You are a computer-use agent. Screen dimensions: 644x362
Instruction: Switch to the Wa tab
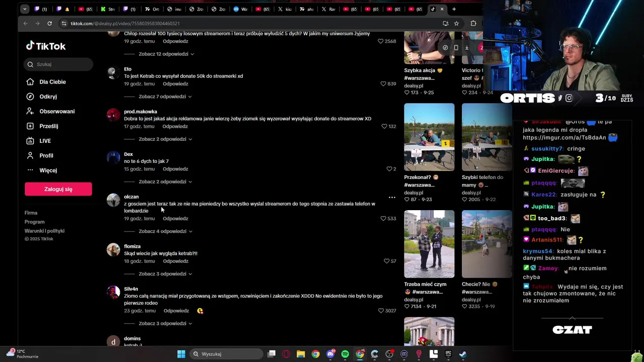[240, 9]
